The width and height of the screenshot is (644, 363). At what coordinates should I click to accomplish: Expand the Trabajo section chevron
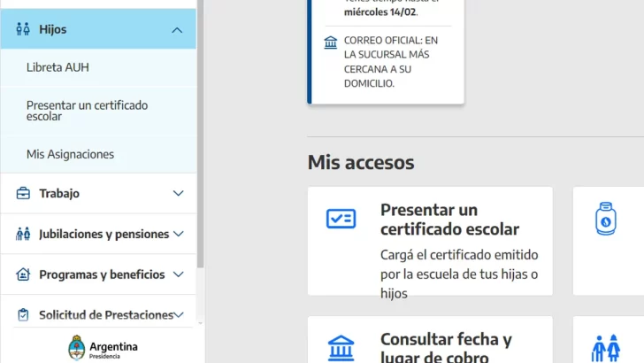(178, 193)
